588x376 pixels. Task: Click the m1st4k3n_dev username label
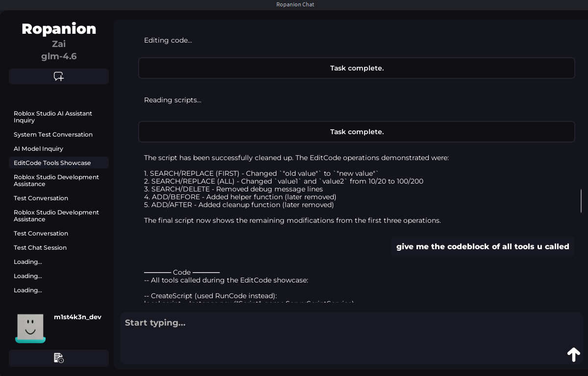point(77,317)
